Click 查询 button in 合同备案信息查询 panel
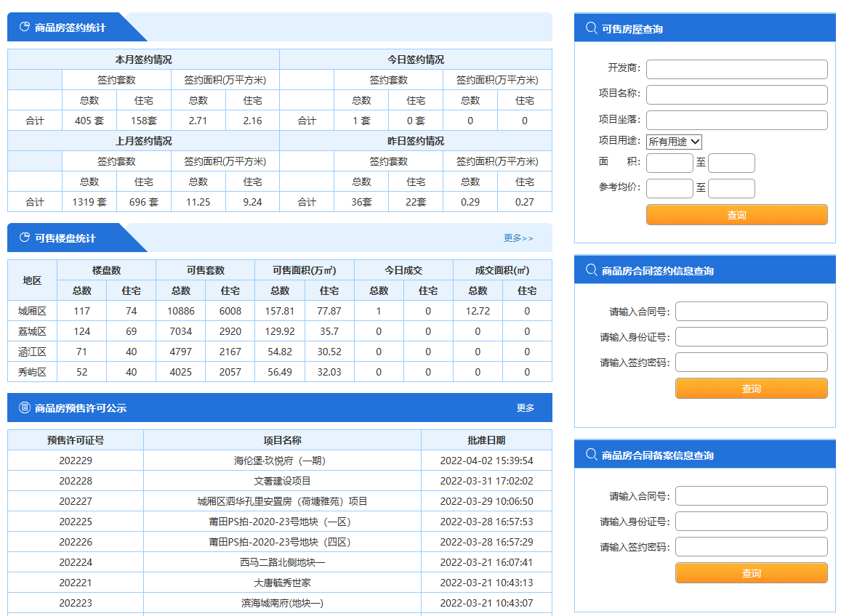 751,573
